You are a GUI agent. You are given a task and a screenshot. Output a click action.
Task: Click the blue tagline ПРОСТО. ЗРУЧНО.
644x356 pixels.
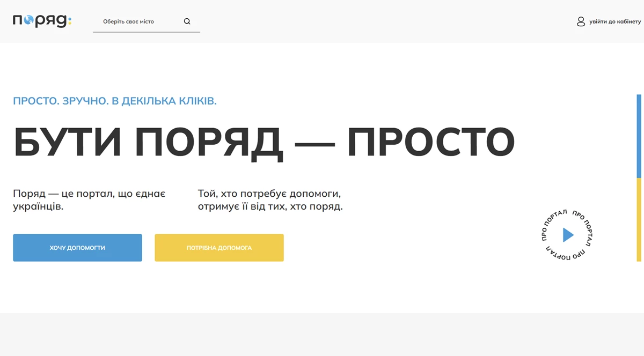[114, 101]
